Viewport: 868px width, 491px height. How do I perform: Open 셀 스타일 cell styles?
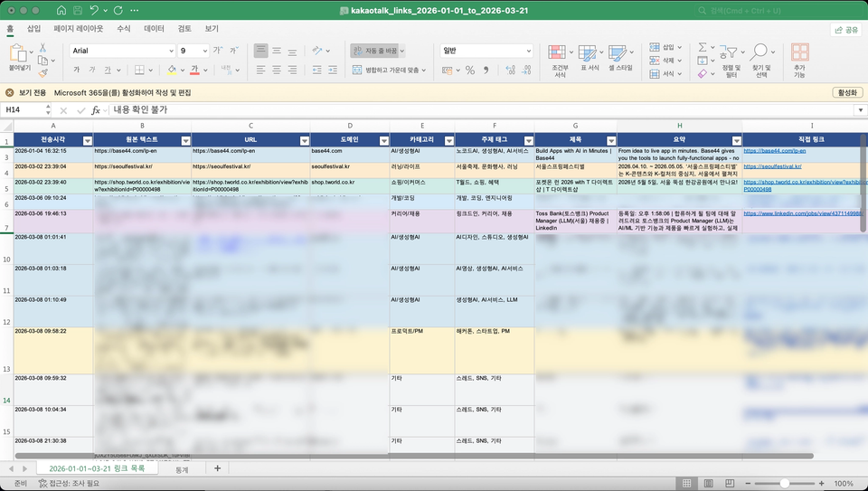(x=620, y=58)
